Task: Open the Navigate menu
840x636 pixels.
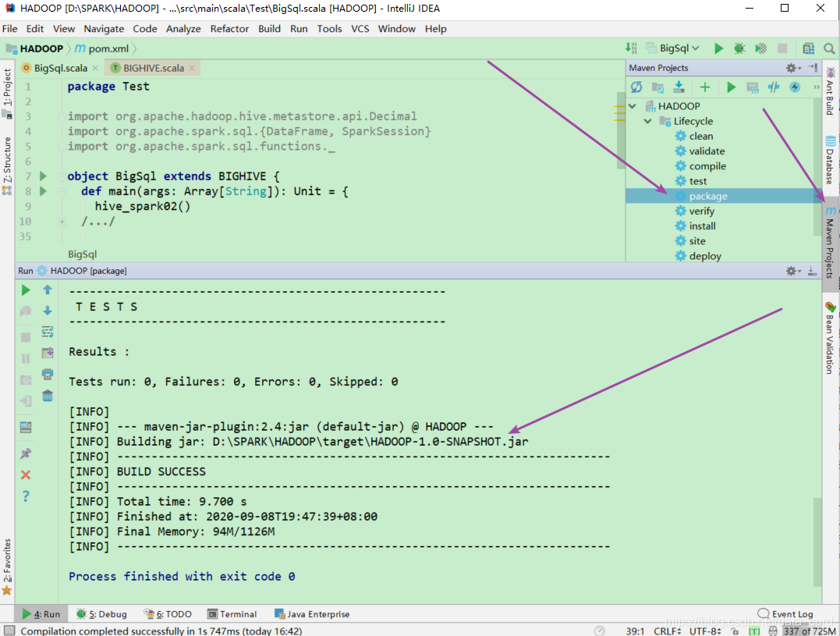Action: coord(104,28)
